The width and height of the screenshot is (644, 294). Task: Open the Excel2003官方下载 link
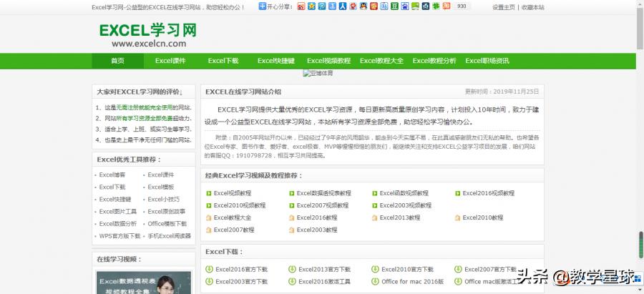pos(241,282)
